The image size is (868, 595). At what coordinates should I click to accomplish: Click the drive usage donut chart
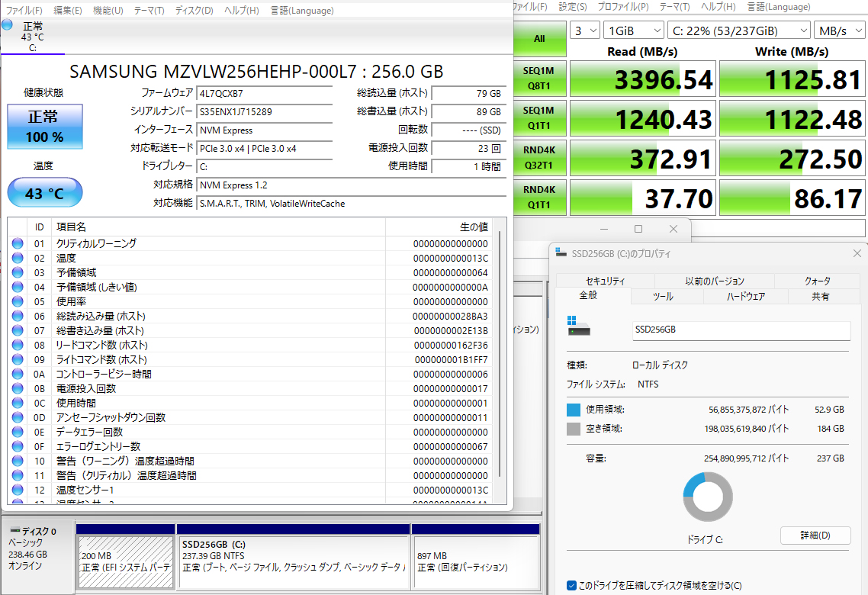tap(708, 497)
